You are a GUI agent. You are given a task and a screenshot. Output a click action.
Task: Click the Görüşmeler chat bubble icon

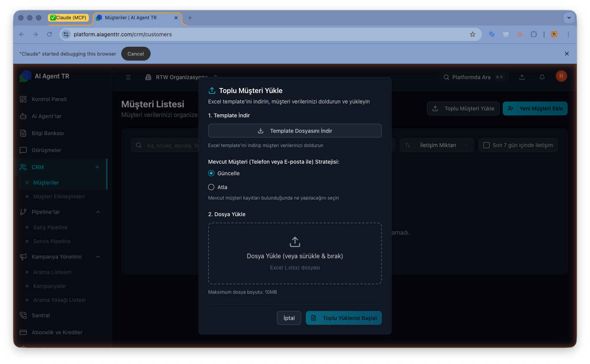pyautogui.click(x=23, y=150)
